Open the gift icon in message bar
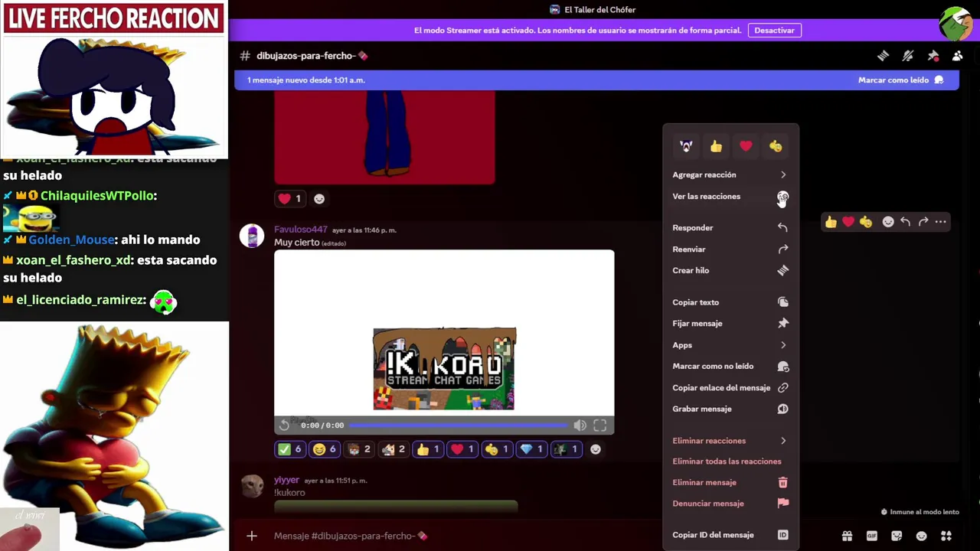 click(847, 536)
